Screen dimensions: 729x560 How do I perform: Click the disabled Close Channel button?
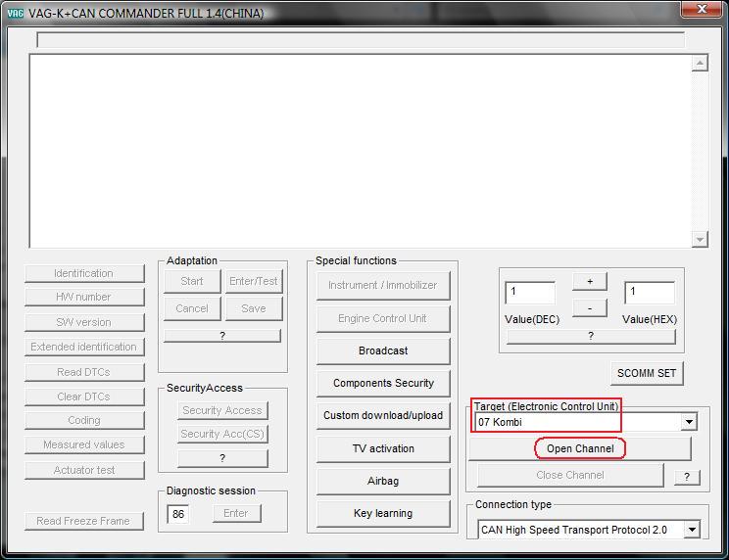570,475
